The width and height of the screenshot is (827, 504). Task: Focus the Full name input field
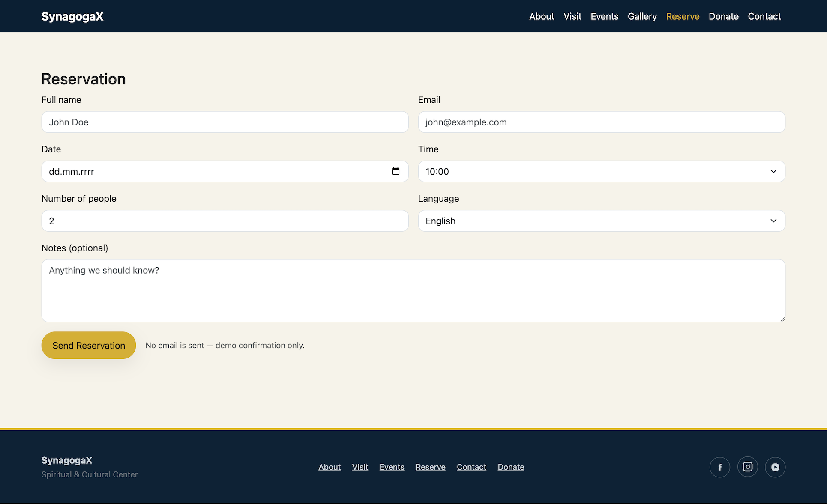225,122
